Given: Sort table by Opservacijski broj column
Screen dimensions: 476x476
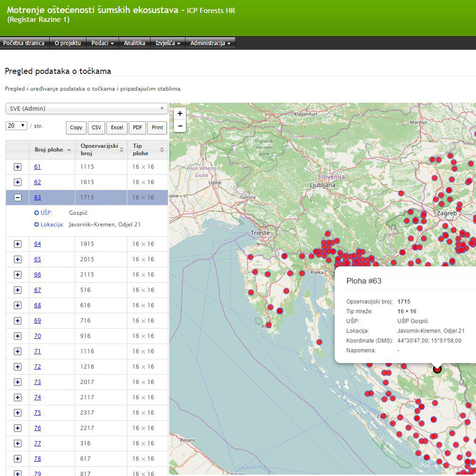Looking at the screenshot, I should tap(100, 150).
